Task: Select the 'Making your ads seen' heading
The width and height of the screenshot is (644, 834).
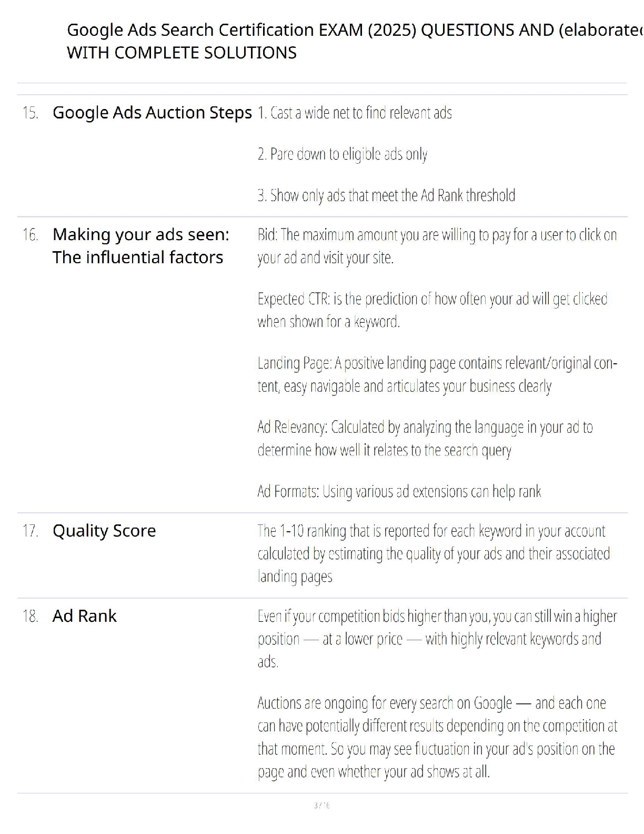Action: (141, 246)
